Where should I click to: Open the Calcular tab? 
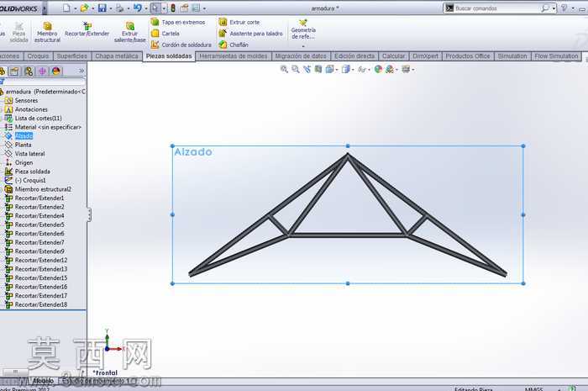pos(393,55)
